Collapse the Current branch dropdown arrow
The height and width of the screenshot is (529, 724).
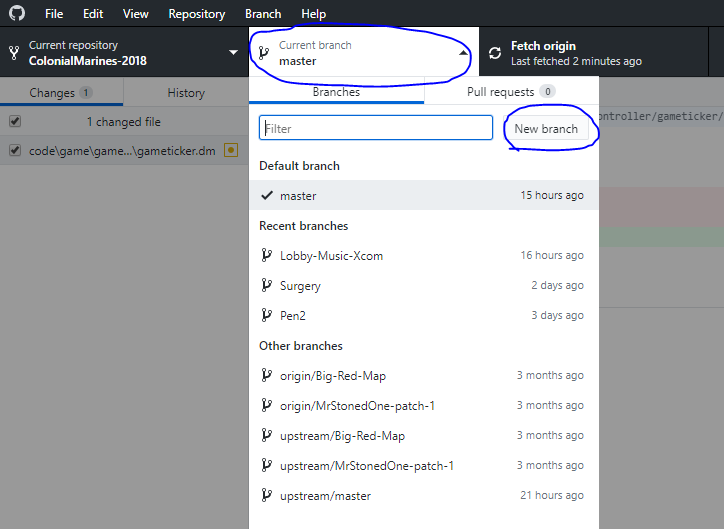463,53
